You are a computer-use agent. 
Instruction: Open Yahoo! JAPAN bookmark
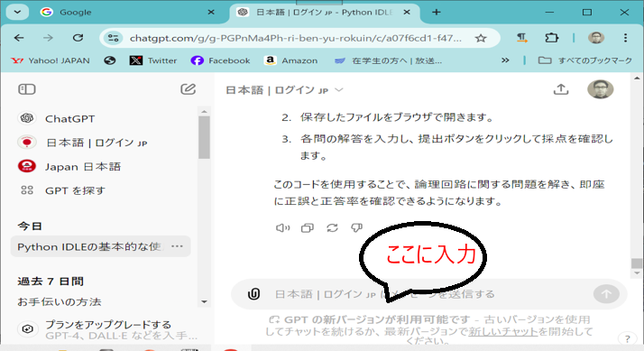point(51,60)
